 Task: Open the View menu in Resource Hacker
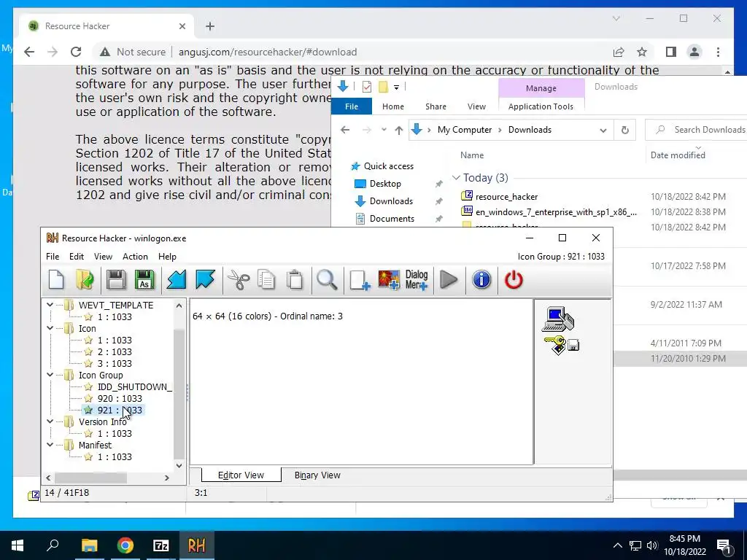[x=103, y=256]
